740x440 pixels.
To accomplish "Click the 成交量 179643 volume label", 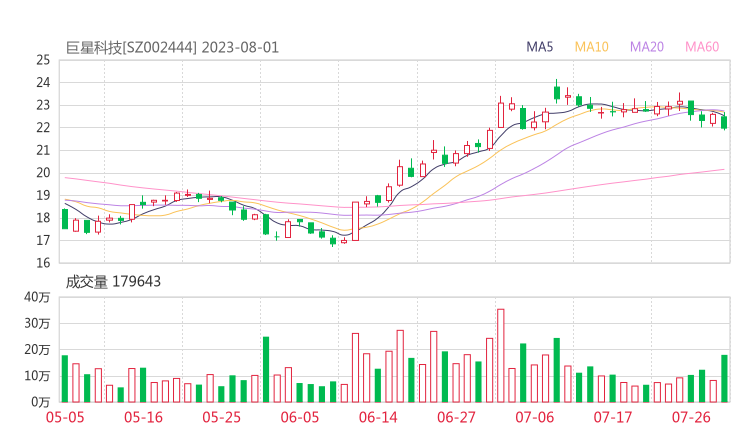I will [x=113, y=282].
